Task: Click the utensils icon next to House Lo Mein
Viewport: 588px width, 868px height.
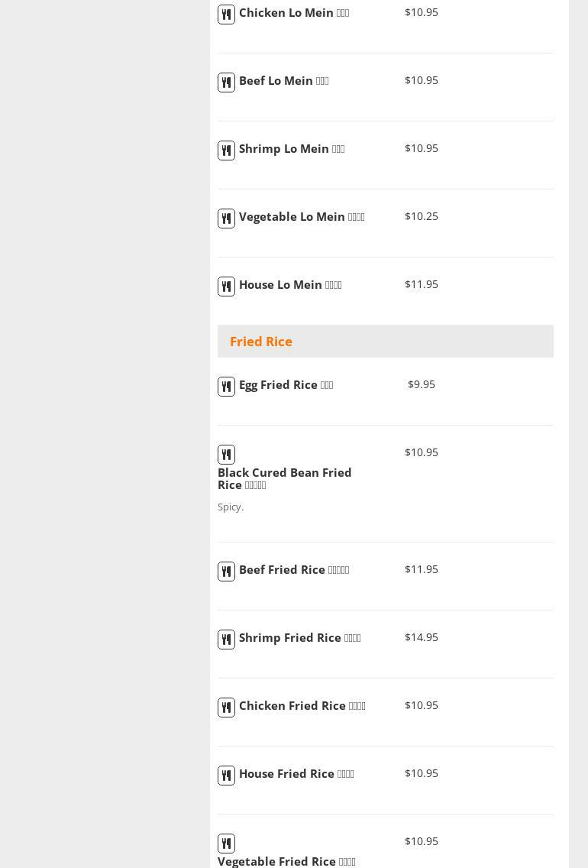Action: point(226,287)
